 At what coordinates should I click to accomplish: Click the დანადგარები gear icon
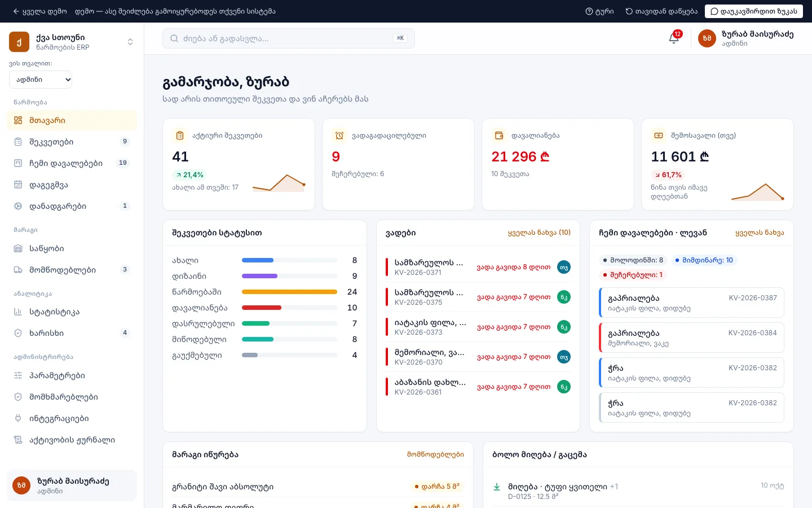(18, 206)
